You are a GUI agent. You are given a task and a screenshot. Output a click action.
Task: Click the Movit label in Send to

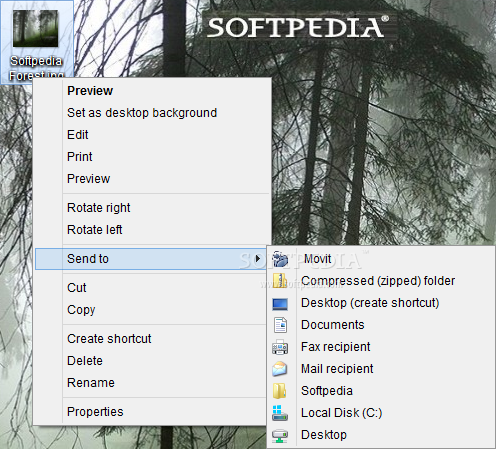317,259
